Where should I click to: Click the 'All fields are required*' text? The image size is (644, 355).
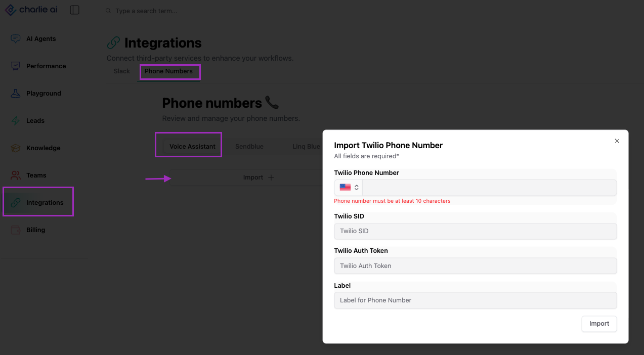367,156
